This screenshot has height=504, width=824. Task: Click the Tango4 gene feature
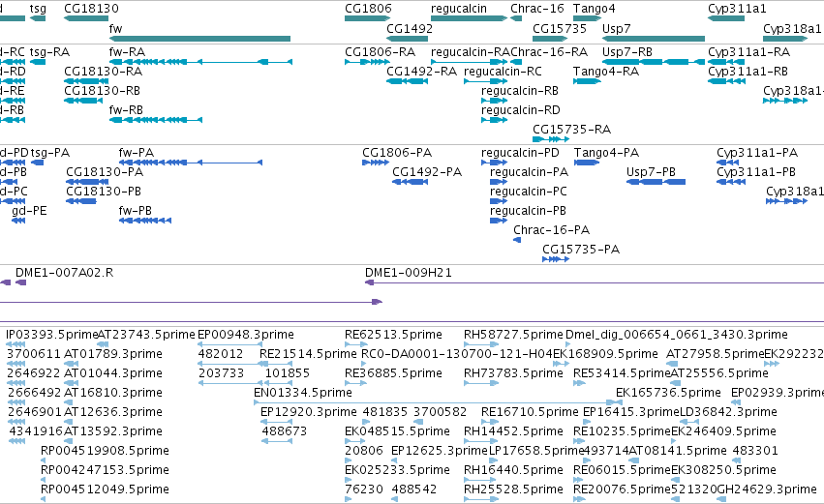click(587, 18)
